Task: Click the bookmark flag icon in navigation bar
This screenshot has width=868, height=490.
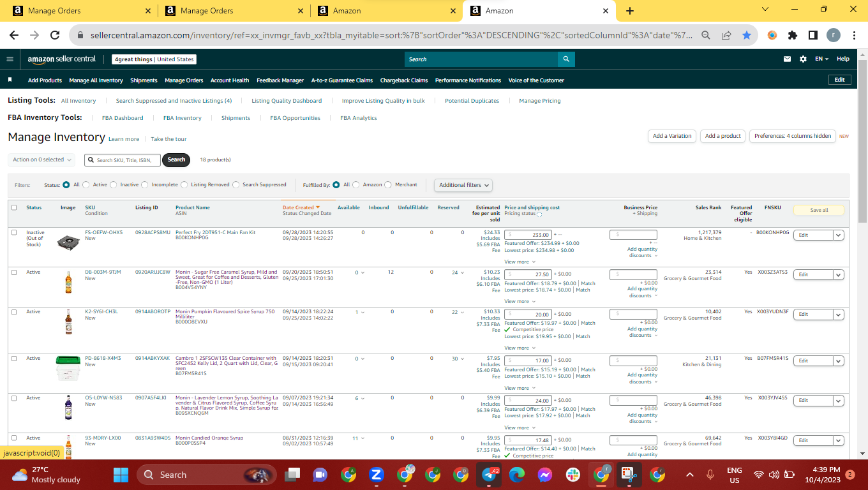Action: coord(10,80)
